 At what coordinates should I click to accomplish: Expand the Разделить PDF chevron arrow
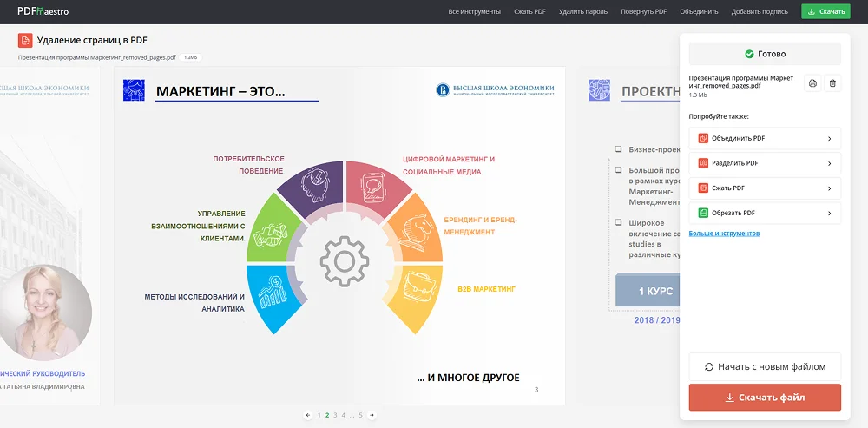[x=829, y=163]
